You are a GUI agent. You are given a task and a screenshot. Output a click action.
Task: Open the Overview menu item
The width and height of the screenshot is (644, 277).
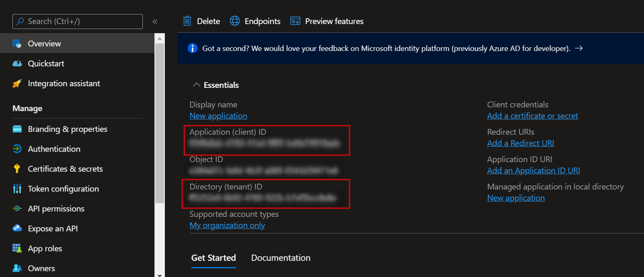pyautogui.click(x=77, y=44)
